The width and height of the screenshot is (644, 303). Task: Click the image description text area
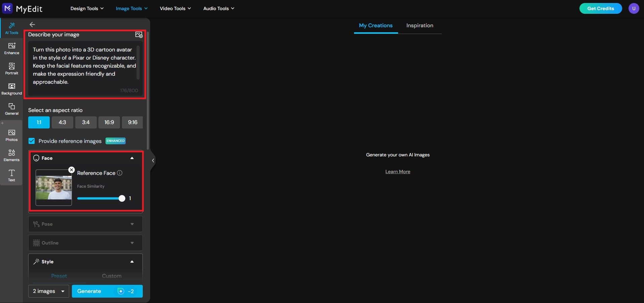(85, 68)
